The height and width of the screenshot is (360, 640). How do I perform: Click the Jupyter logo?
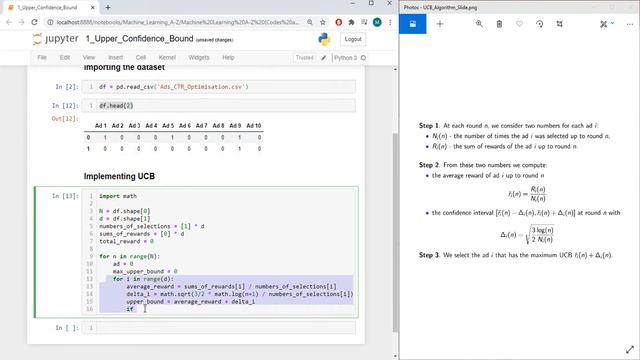tap(56, 39)
